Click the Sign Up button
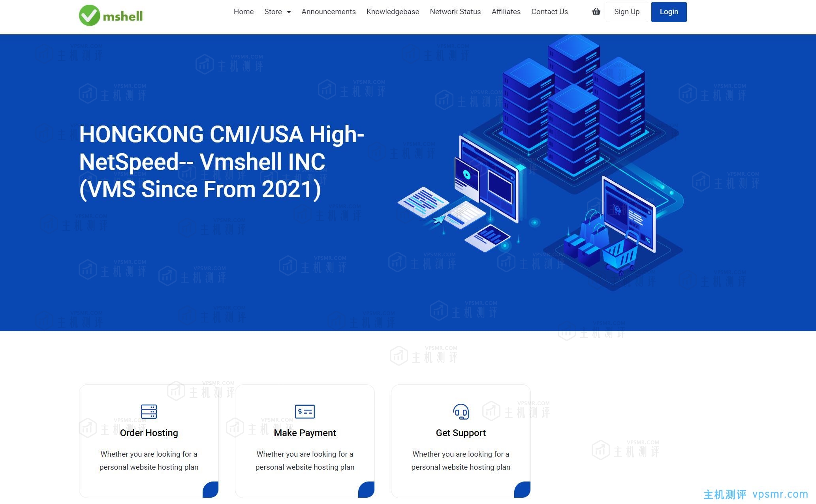 [x=626, y=12]
